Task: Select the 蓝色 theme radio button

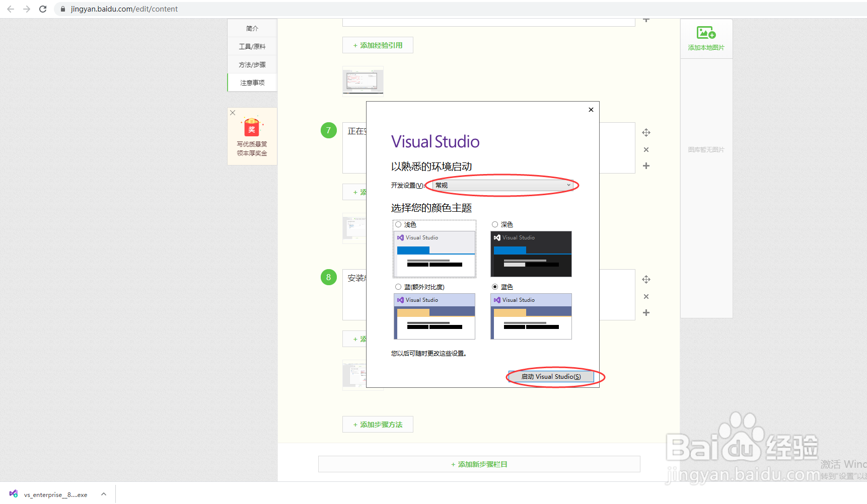Action: click(x=495, y=287)
